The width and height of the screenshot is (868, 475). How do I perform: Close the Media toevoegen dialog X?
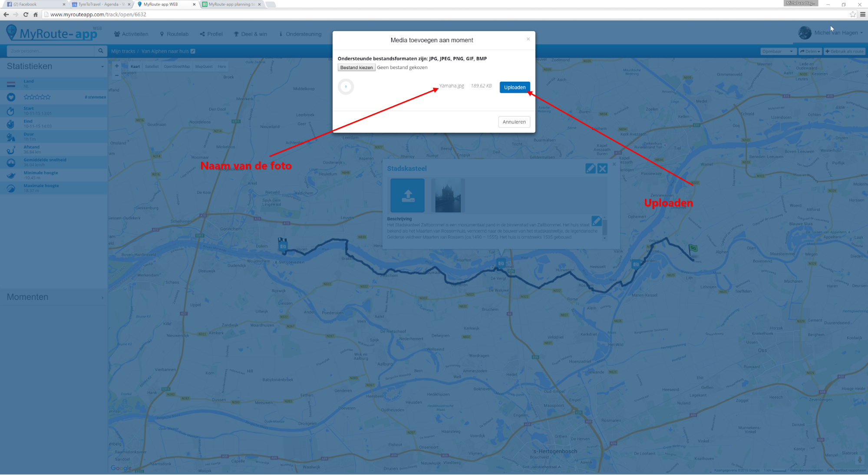(528, 39)
